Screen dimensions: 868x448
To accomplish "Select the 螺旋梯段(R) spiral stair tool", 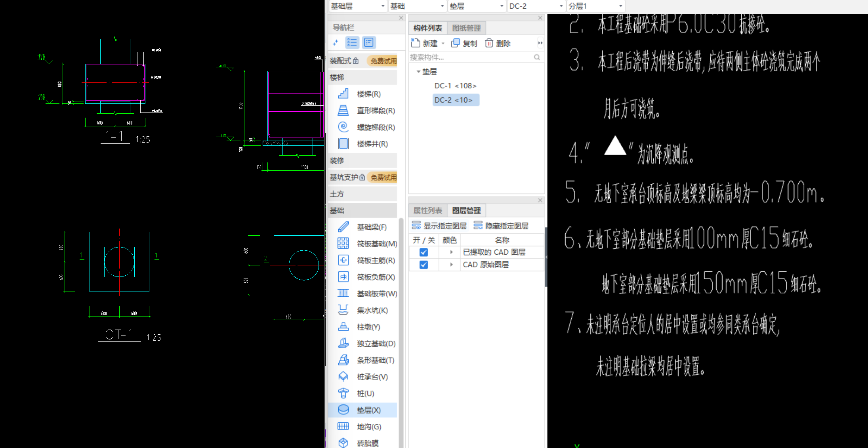I will 362,127.
